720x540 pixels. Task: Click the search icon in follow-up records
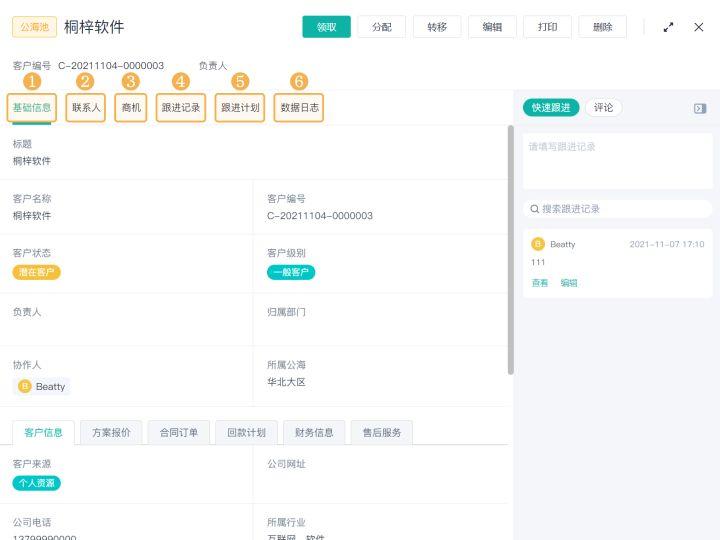535,209
